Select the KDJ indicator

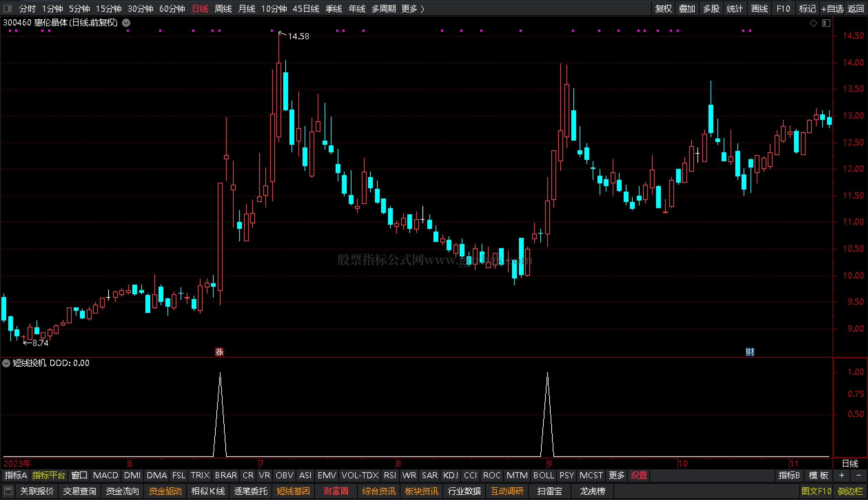(451, 476)
